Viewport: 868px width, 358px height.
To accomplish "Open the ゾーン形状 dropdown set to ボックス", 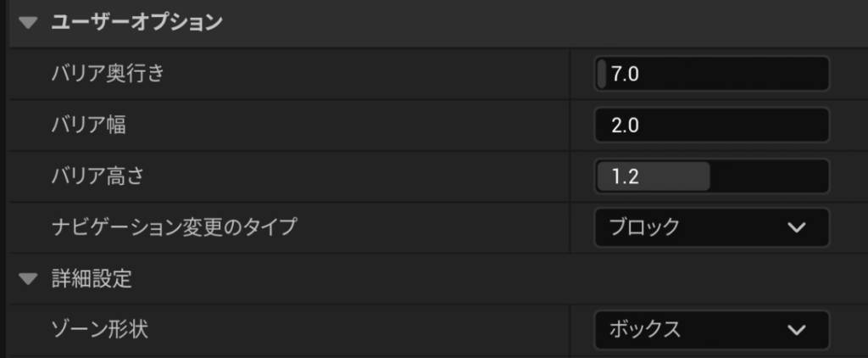I will click(710, 330).
